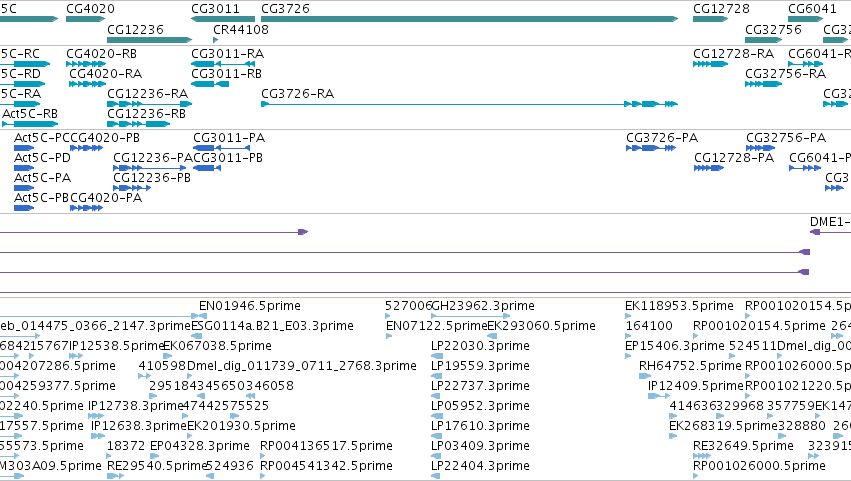Select EST RP004541342.5prime
The height and width of the screenshot is (481, 851).
click(x=326, y=466)
